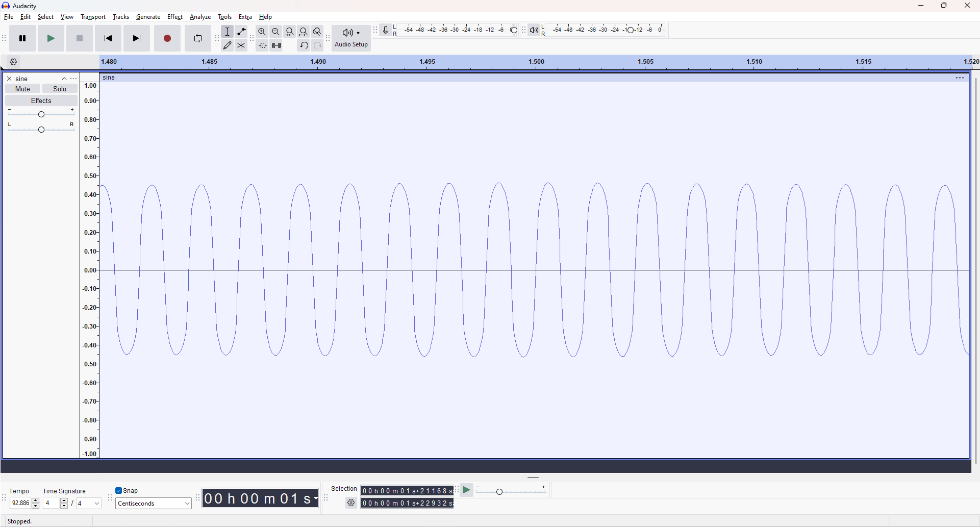Open the timeline options gear
The image size is (980, 527).
[x=13, y=61]
